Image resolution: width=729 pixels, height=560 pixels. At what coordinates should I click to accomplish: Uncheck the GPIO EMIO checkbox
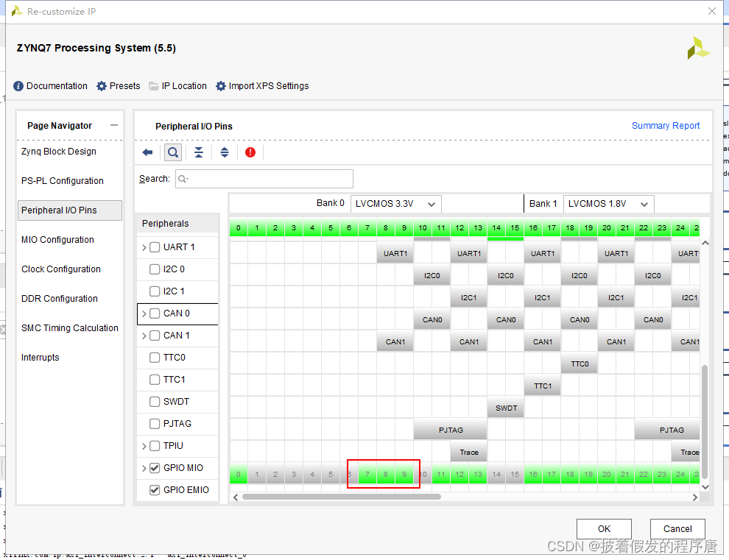155,490
